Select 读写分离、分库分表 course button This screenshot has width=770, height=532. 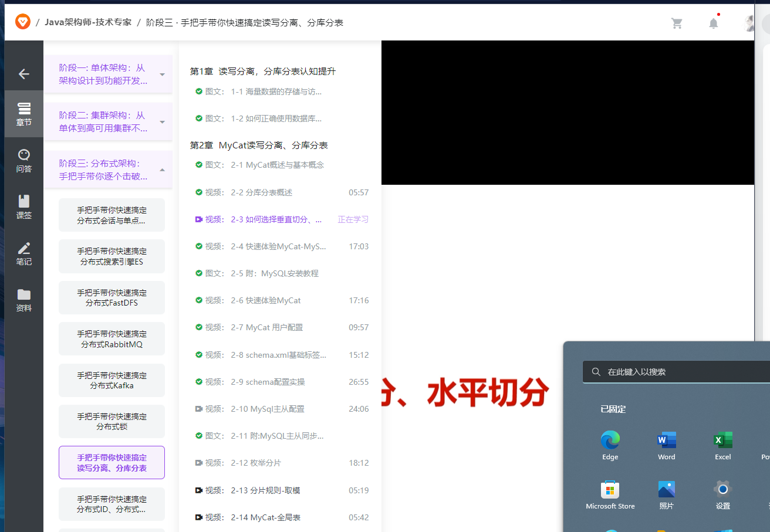tap(112, 463)
